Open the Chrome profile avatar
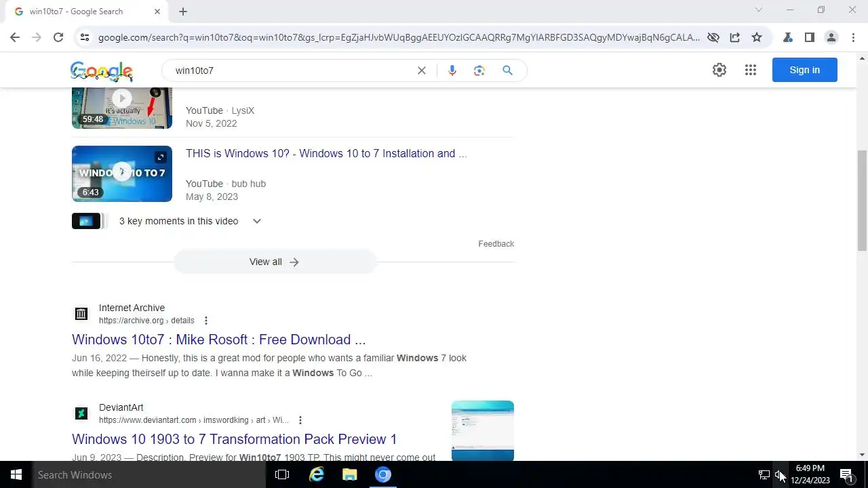The image size is (868, 488). click(831, 37)
